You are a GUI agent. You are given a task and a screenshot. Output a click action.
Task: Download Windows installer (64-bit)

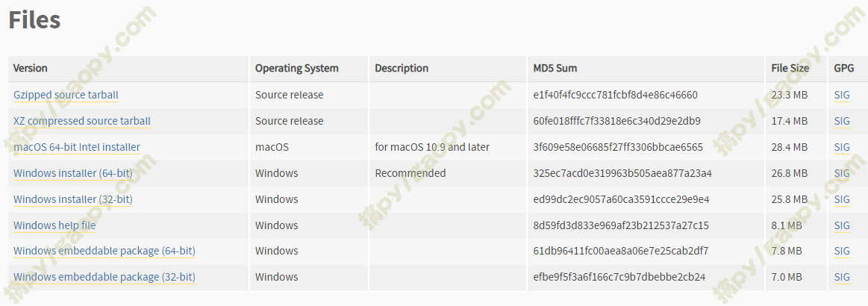pyautogui.click(x=73, y=173)
